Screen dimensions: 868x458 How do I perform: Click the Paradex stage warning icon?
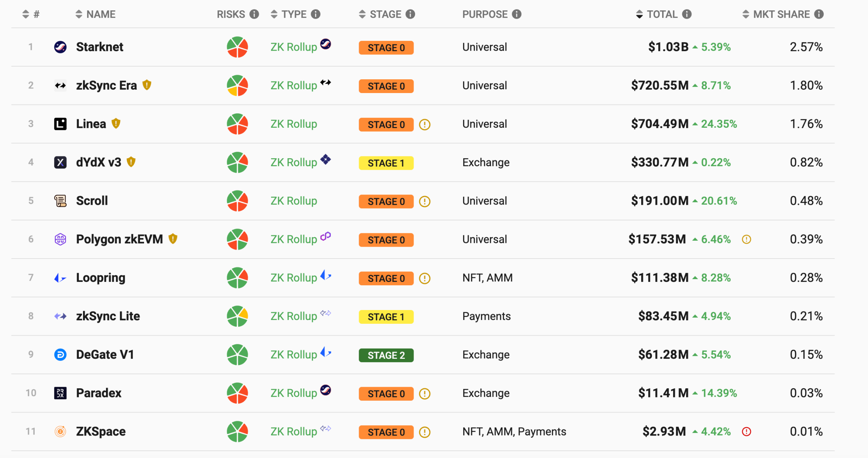[x=425, y=394]
